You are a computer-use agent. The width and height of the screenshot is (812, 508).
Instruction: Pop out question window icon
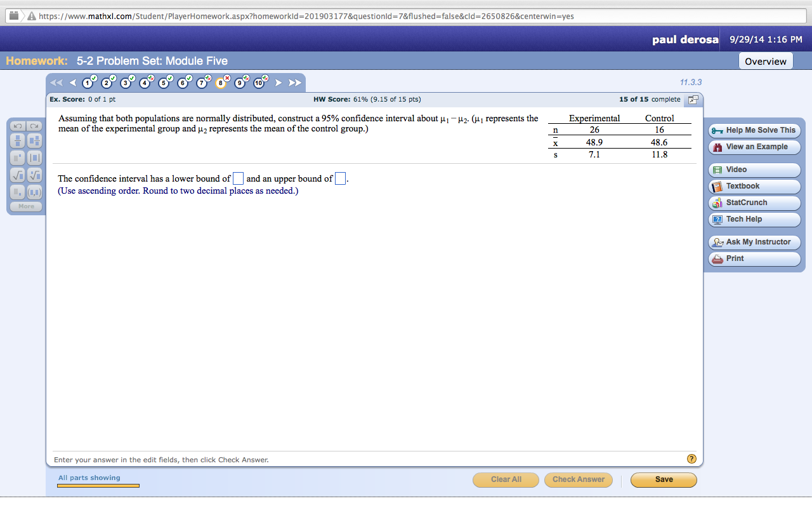(693, 100)
